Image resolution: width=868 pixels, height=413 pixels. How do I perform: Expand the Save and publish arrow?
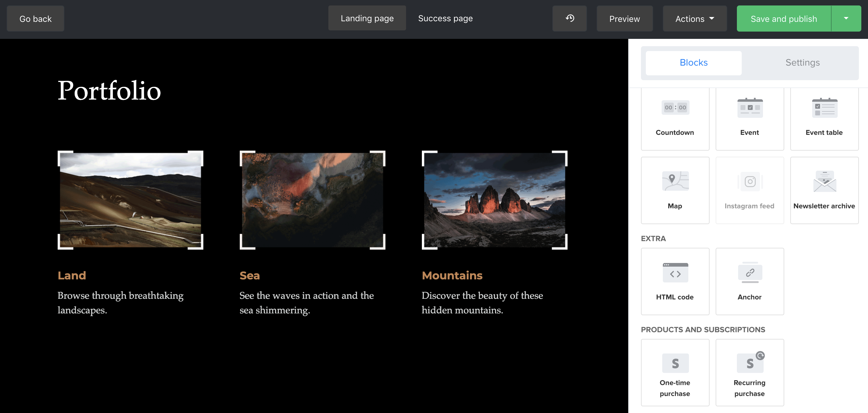(x=846, y=19)
